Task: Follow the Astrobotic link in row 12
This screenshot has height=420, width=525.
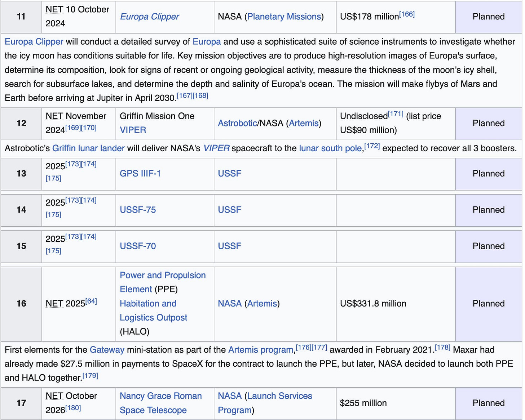Action: (x=237, y=123)
